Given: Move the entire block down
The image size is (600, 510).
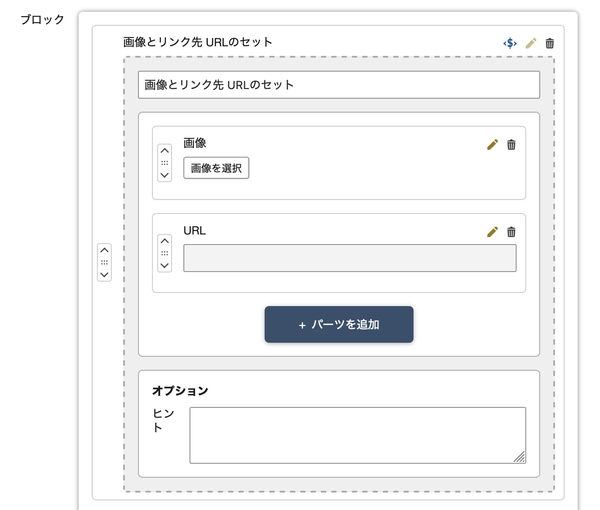Looking at the screenshot, I should [104, 274].
